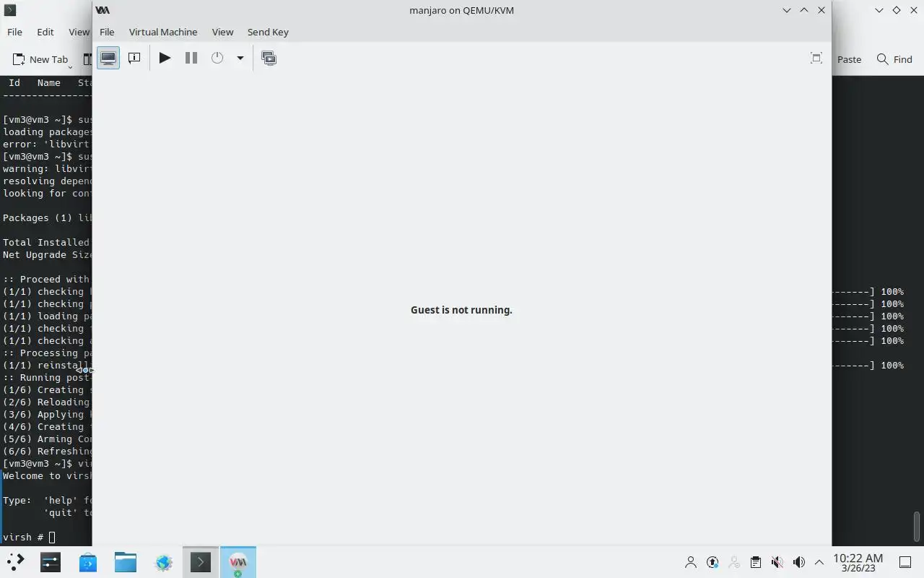Screen dimensions: 924x578
Task: Switch to the terminal taskbar entry
Action: 201,562
